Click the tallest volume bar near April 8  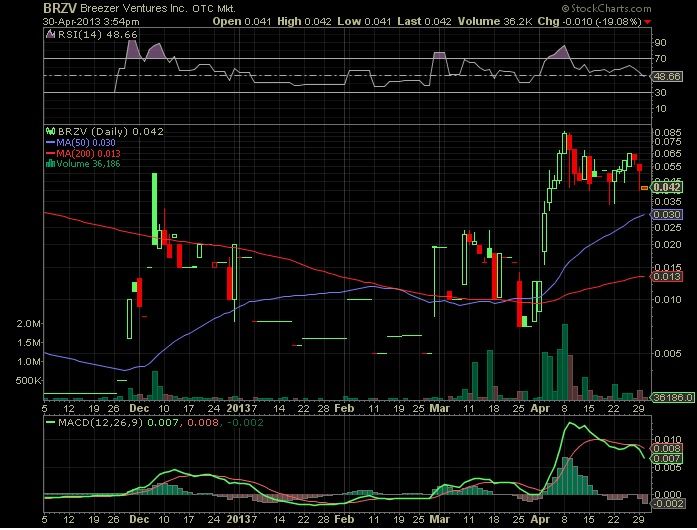click(x=565, y=361)
